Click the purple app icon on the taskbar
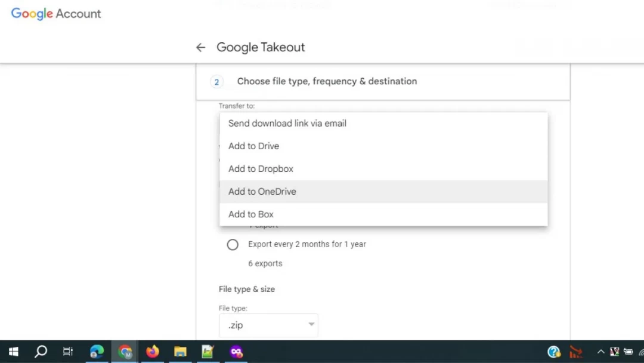The height and width of the screenshot is (363, 644). 236,352
